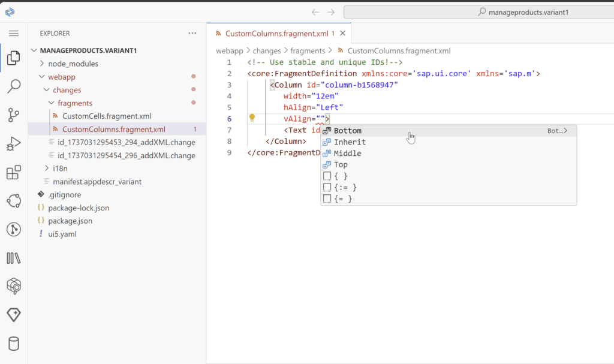This screenshot has width=614, height=364.
Task: Click the manageproducts.variant1 command search box
Action: point(478,12)
